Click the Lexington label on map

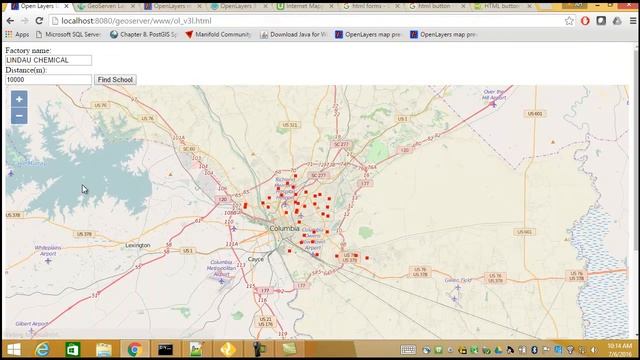pyautogui.click(x=138, y=245)
